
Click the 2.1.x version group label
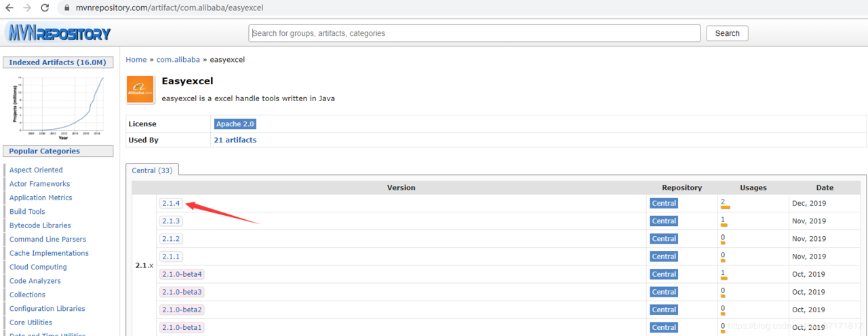point(144,265)
